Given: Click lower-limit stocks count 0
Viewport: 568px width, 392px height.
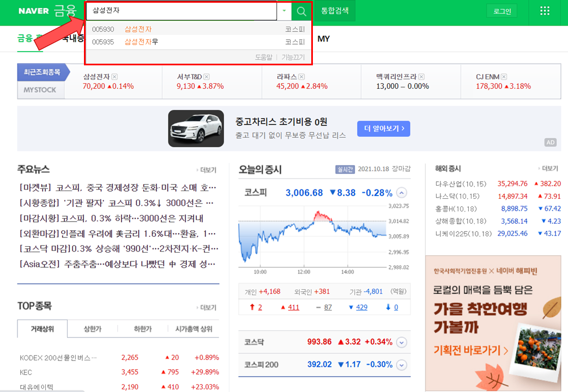Looking at the screenshot, I should (x=396, y=307).
